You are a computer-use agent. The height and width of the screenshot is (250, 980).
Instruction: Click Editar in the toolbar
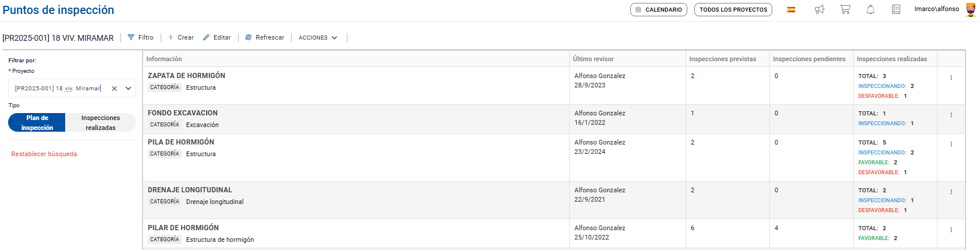[217, 37]
